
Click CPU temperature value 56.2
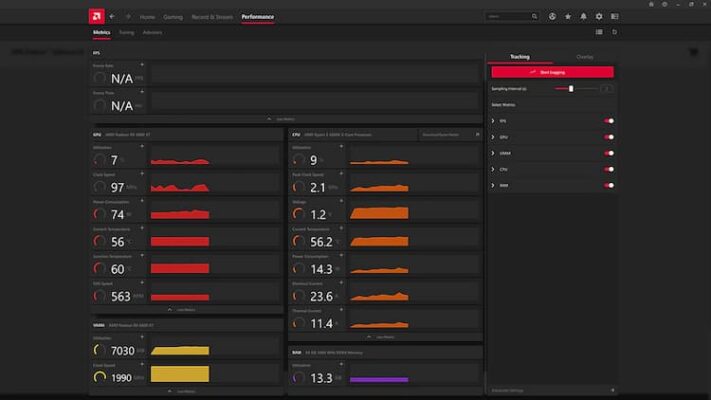click(x=321, y=242)
